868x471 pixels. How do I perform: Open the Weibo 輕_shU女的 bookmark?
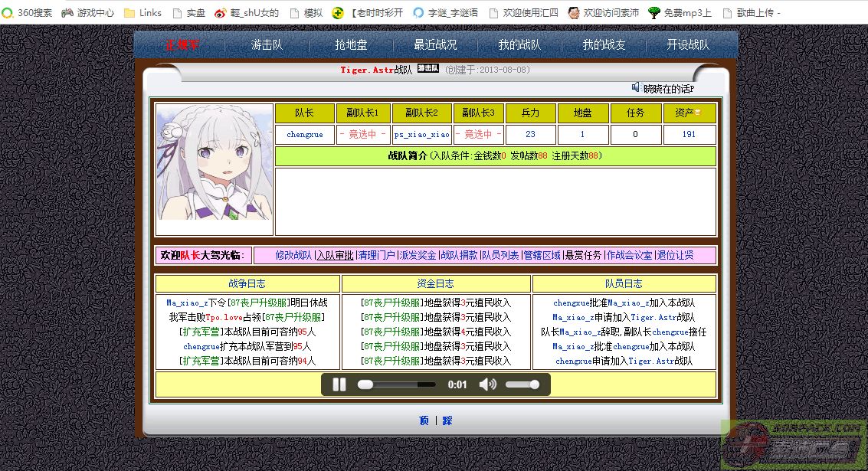247,12
